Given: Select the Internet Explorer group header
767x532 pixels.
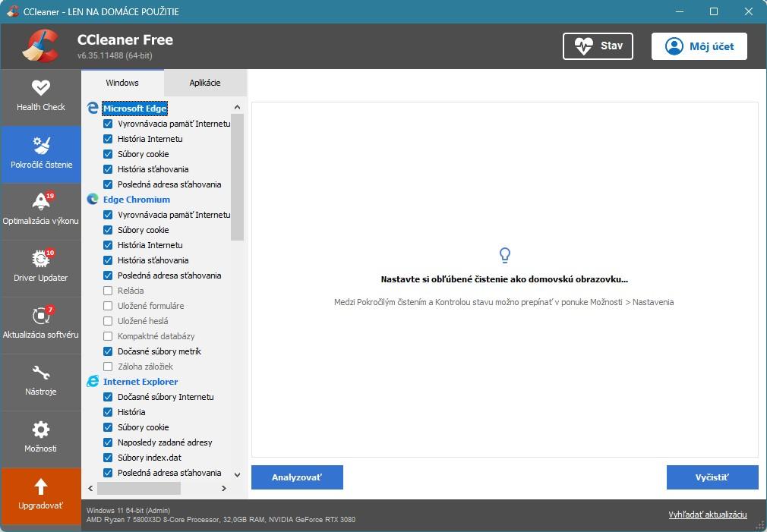Looking at the screenshot, I should click(140, 382).
